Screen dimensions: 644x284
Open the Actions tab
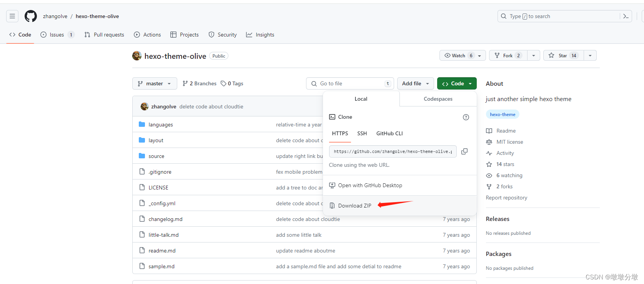(x=147, y=35)
